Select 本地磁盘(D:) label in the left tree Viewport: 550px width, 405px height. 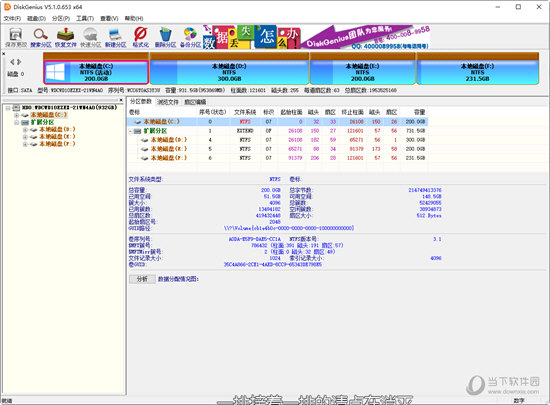57,129
